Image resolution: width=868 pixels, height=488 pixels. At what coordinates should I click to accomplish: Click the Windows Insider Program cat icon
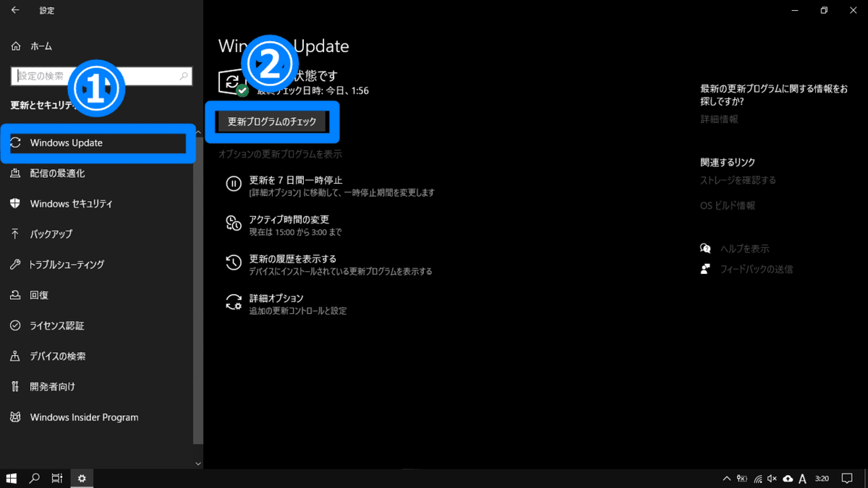(x=15, y=417)
